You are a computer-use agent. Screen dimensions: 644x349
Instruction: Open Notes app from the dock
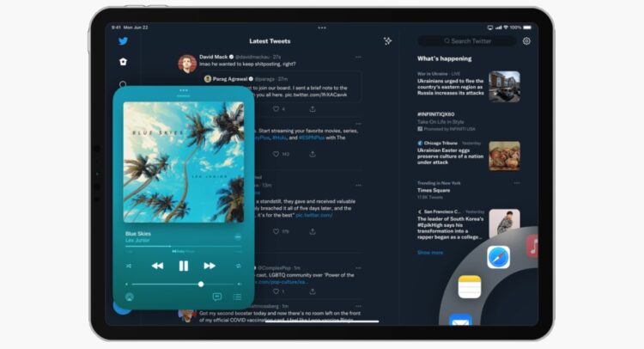tap(470, 286)
